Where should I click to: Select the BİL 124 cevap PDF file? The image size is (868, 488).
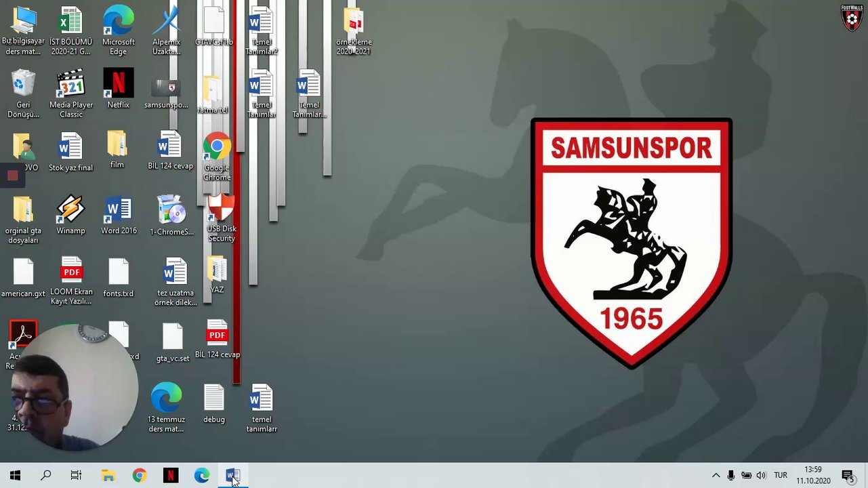217,339
